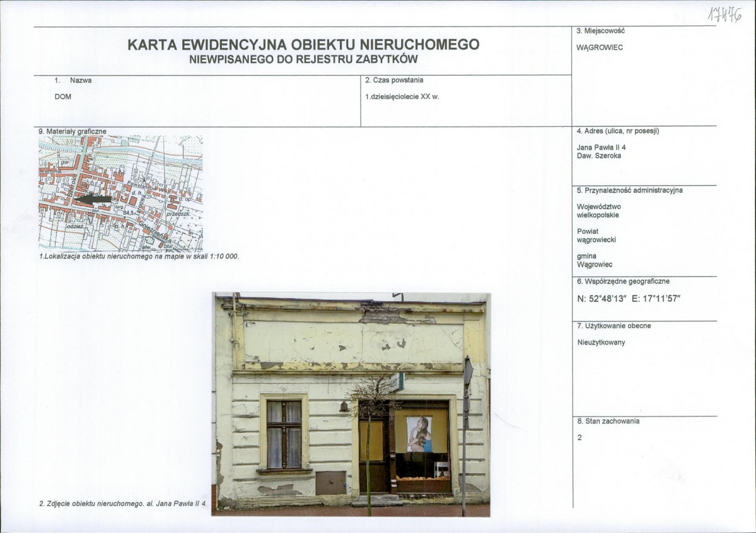
Task: Click the word 'gmina'
Action: coord(586,256)
